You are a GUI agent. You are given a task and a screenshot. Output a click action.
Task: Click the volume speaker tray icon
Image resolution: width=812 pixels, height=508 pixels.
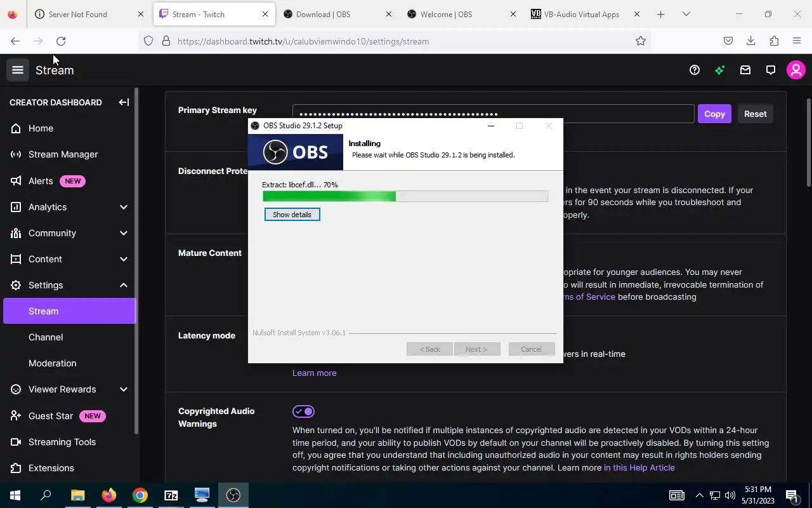(x=730, y=495)
